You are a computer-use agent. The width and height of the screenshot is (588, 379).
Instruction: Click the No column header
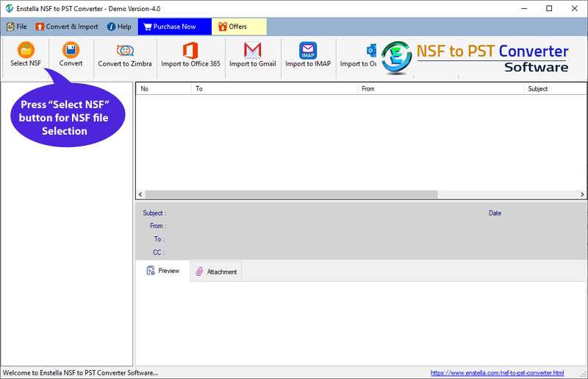click(163, 88)
